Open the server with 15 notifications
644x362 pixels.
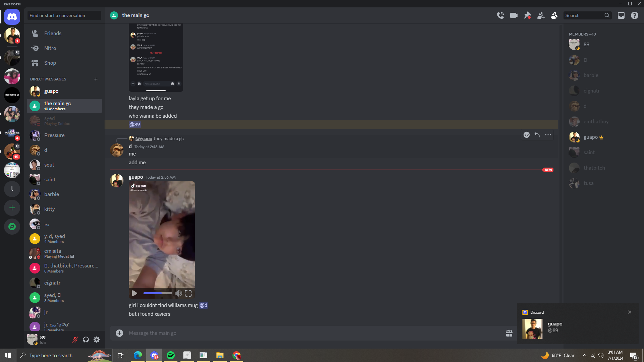click(12, 152)
